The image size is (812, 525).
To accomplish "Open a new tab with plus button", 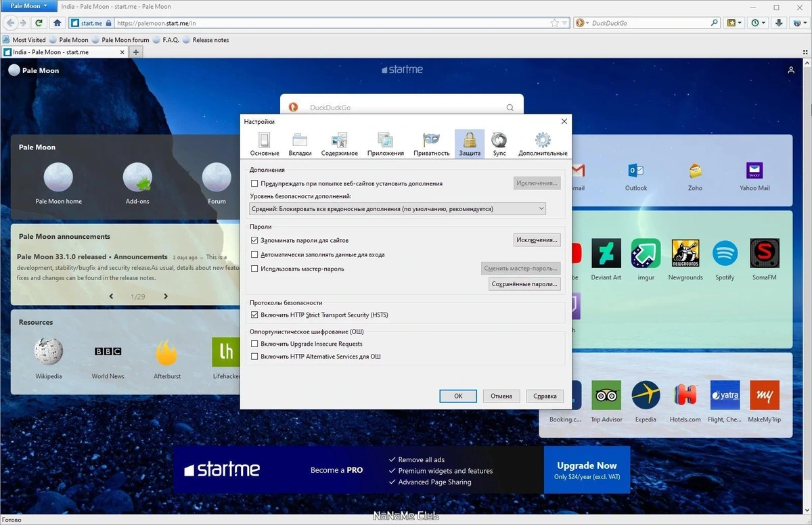I will (136, 52).
